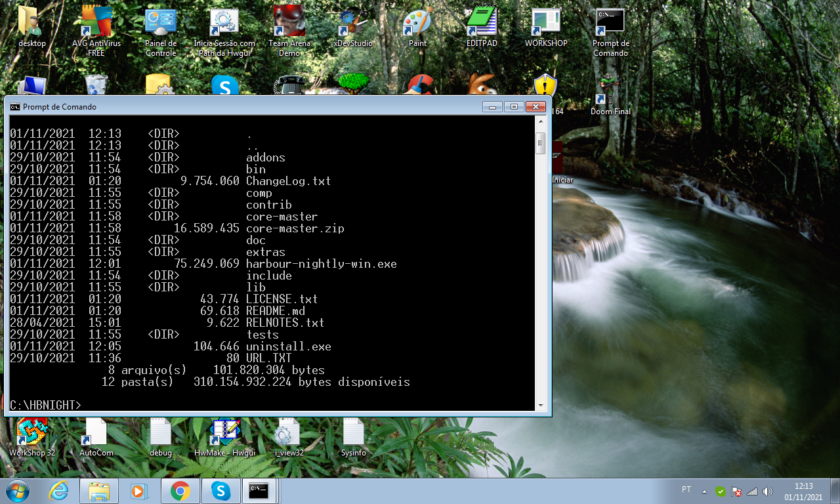Select the i_view32 desktop shortcut
Viewport: 840px width, 504px height.
click(x=289, y=434)
